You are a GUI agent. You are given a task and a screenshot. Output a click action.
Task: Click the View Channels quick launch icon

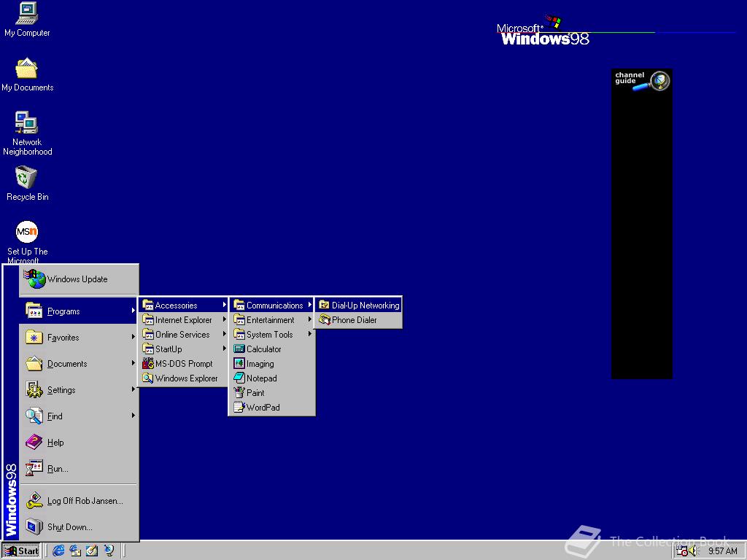pyautogui.click(x=109, y=551)
